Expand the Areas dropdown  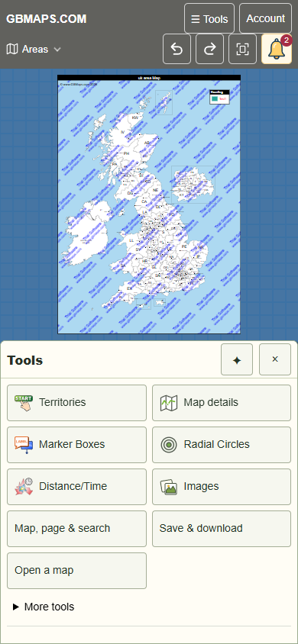(34, 50)
